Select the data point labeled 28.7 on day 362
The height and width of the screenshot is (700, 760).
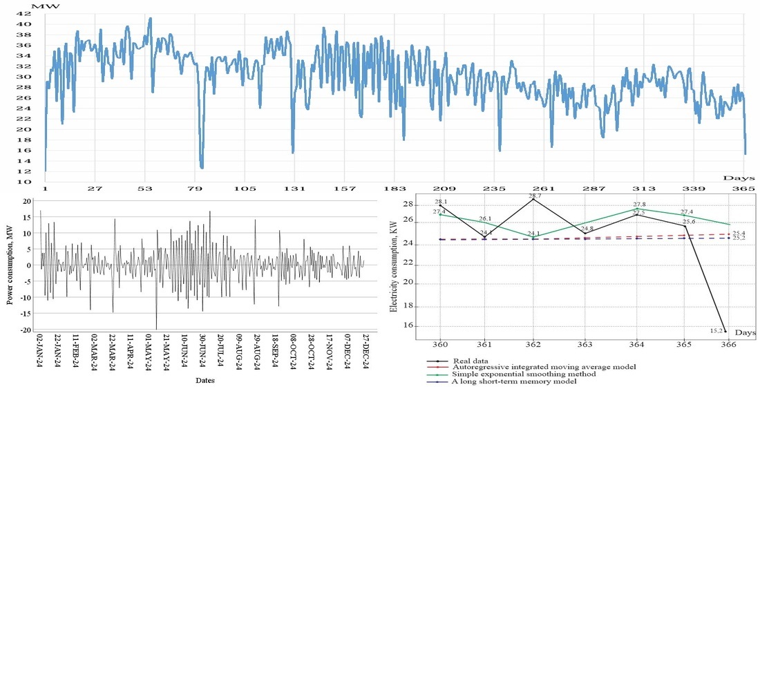pyautogui.click(x=532, y=199)
